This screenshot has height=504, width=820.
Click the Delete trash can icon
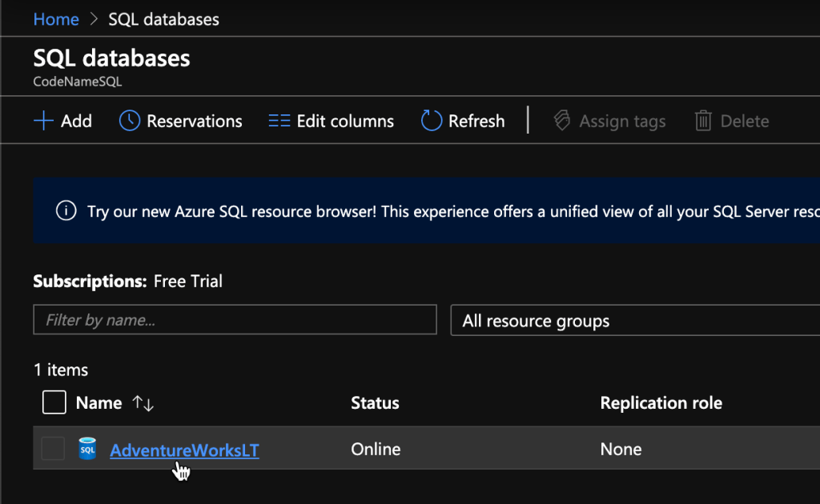pyautogui.click(x=703, y=121)
